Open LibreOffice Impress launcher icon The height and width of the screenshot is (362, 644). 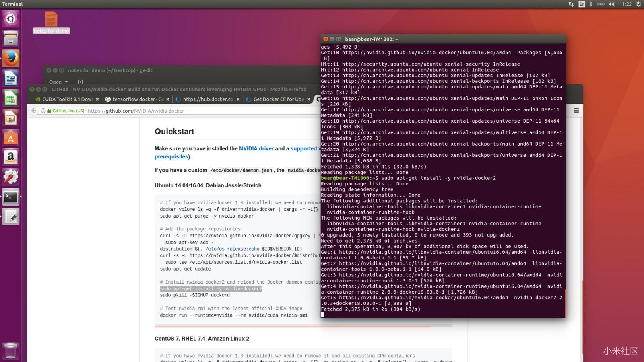pos(11,117)
